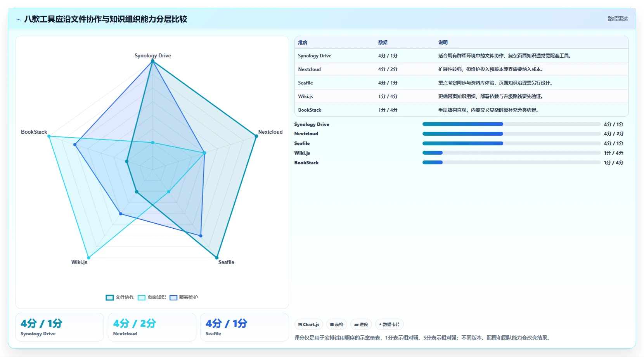Image resolution: width=644 pixels, height=357 pixels.
Task: Click the Nextcloud summary card
Action: [x=152, y=327]
